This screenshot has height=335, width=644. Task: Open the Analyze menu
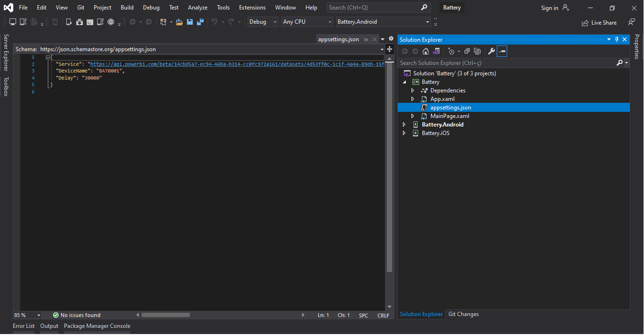197,7
